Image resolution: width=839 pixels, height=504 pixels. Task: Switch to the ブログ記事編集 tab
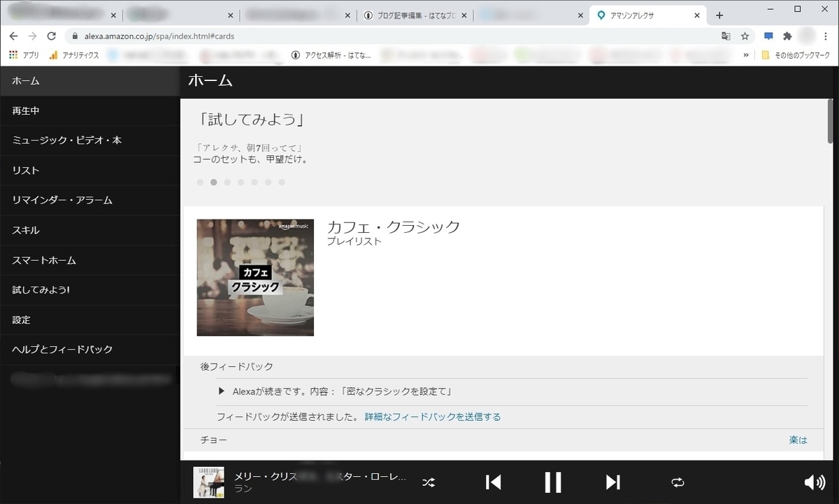pyautogui.click(x=415, y=15)
